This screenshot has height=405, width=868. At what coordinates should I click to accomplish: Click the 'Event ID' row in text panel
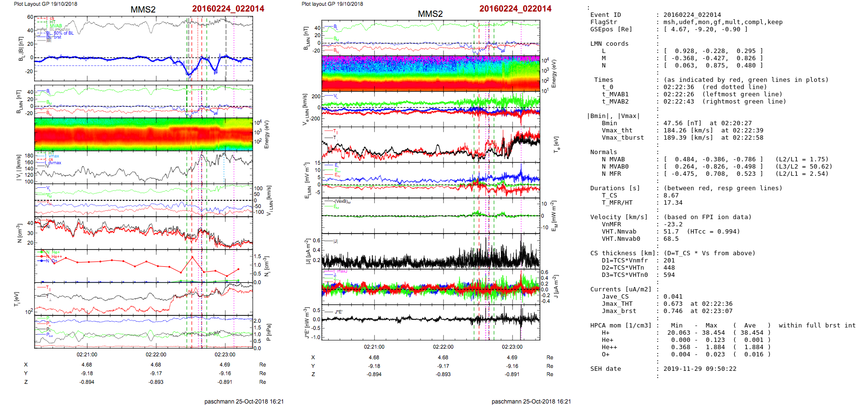[x=605, y=15]
